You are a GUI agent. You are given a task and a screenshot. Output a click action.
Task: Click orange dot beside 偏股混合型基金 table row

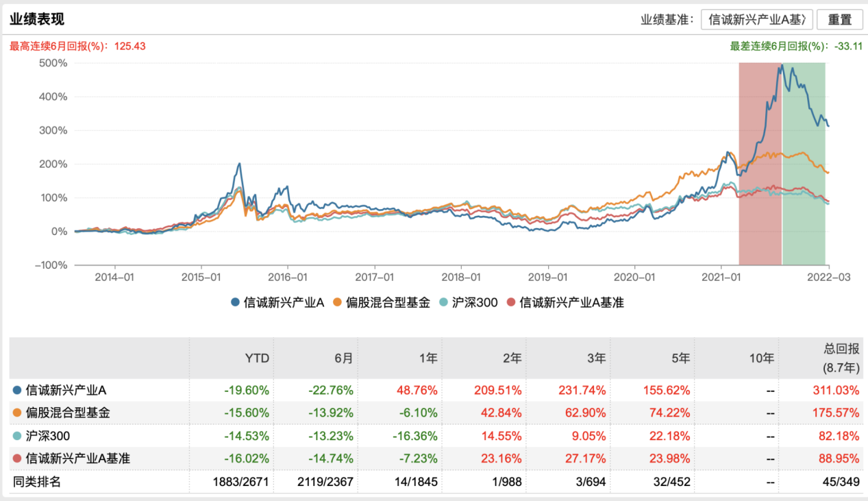pos(17,413)
